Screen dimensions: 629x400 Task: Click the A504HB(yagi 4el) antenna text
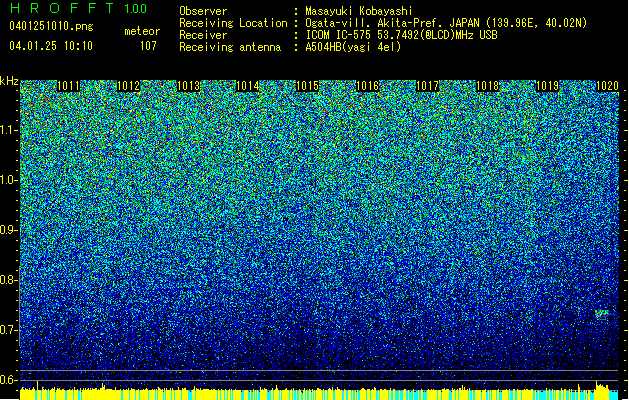[x=353, y=47]
